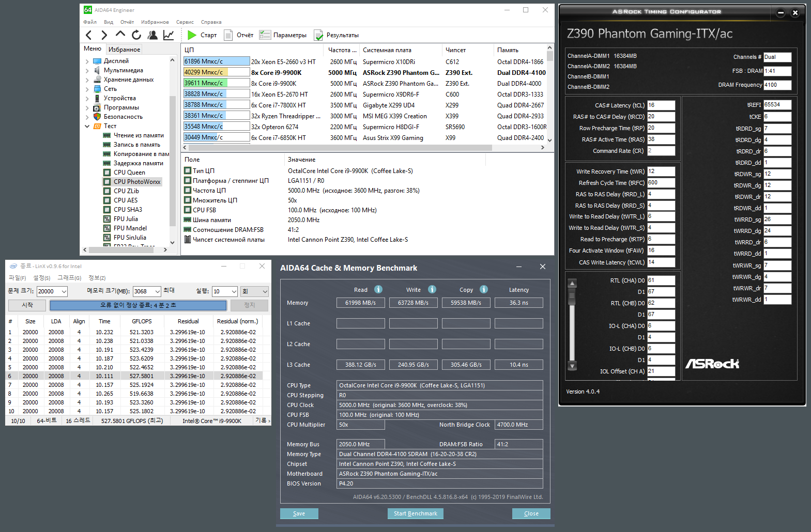811x532 pixels.
Task: Click the DRAM Frequency field showing 4100
Action: coord(777,85)
